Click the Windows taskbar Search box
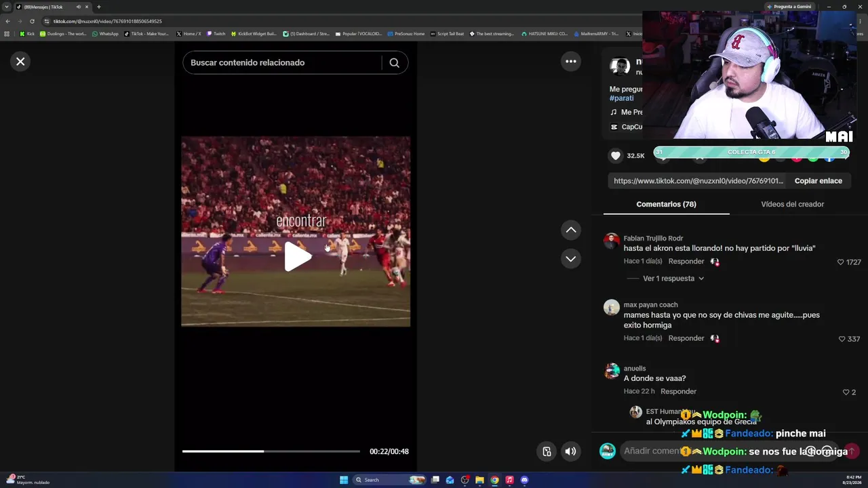Viewport: 868px width, 488px height. pos(390,480)
